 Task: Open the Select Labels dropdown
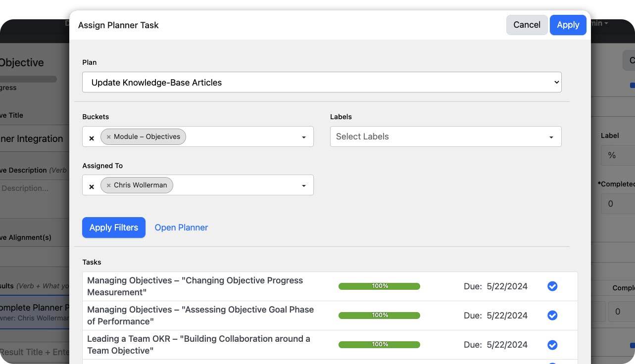[445, 136]
